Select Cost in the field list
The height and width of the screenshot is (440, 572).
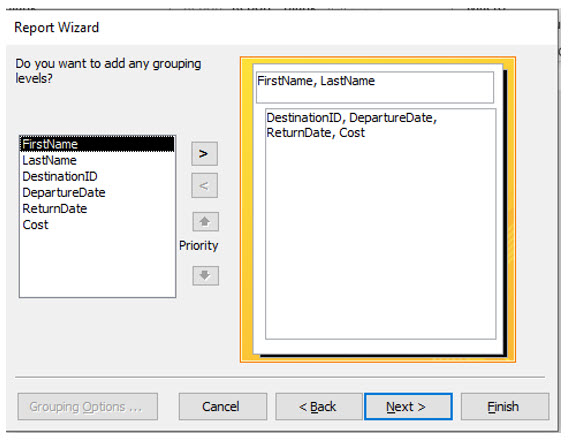coord(97,224)
